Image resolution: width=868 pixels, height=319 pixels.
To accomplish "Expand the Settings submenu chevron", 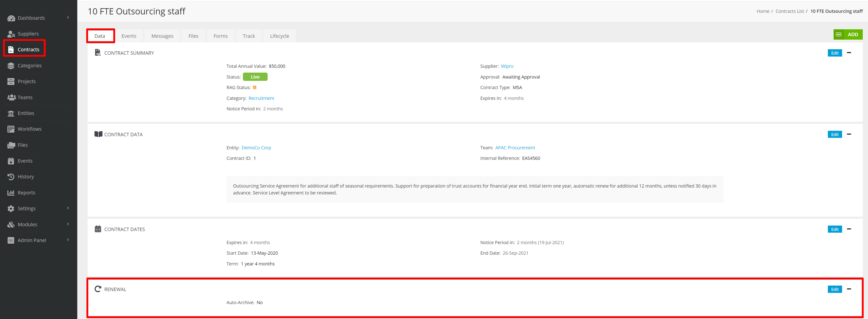I will tap(68, 208).
